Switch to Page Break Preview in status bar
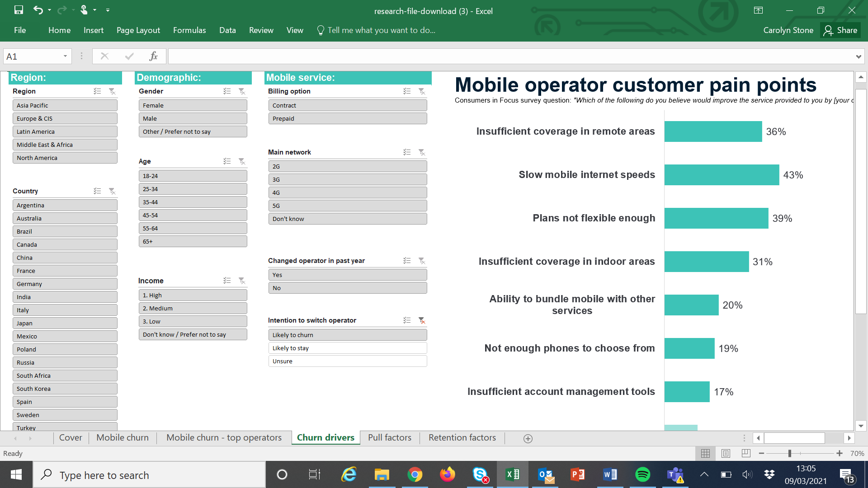Image resolution: width=868 pixels, height=488 pixels. pos(745,453)
